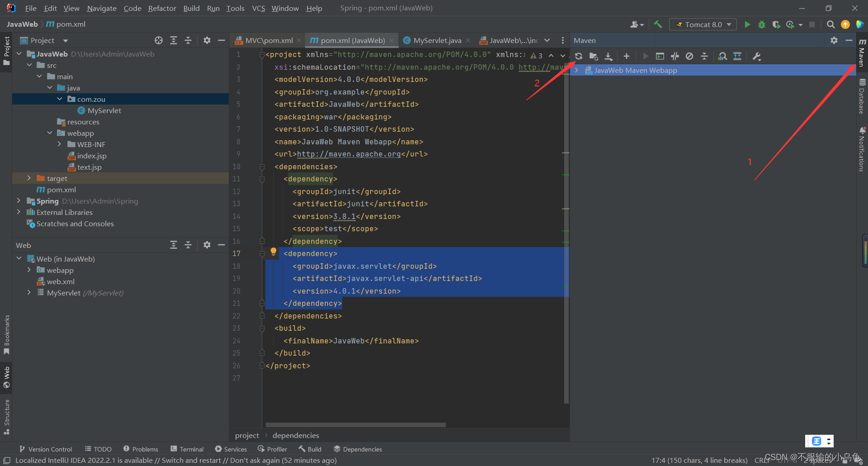Collapse the main folder
This screenshot has height=466, width=868.
pyautogui.click(x=40, y=76)
